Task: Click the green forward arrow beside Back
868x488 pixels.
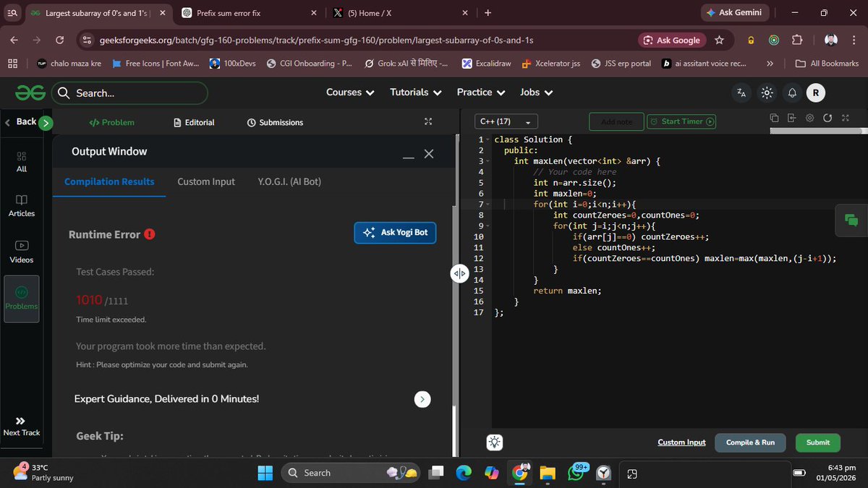Action: [46, 123]
